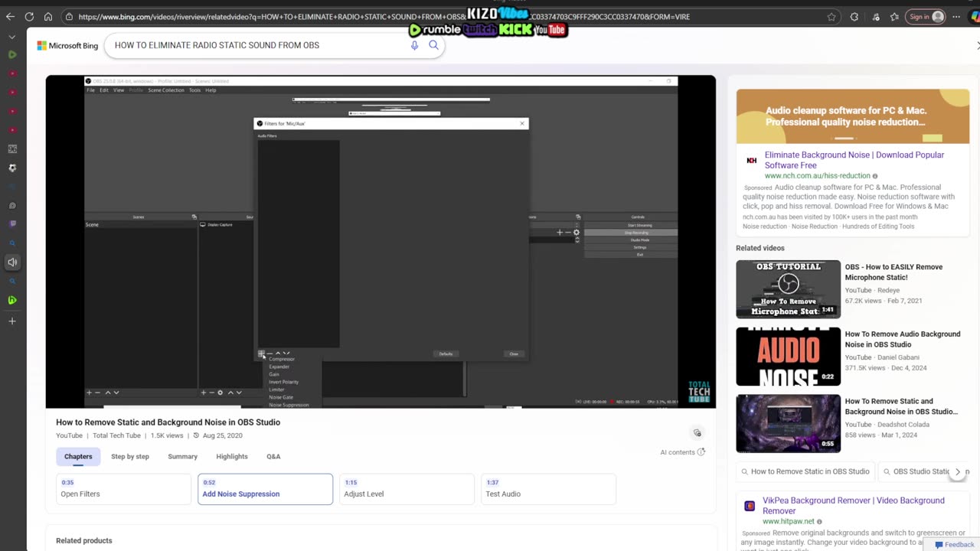This screenshot has width=980, height=551.
Task: Open the Rumble tab in vertical sidebar
Action: [x=12, y=55]
